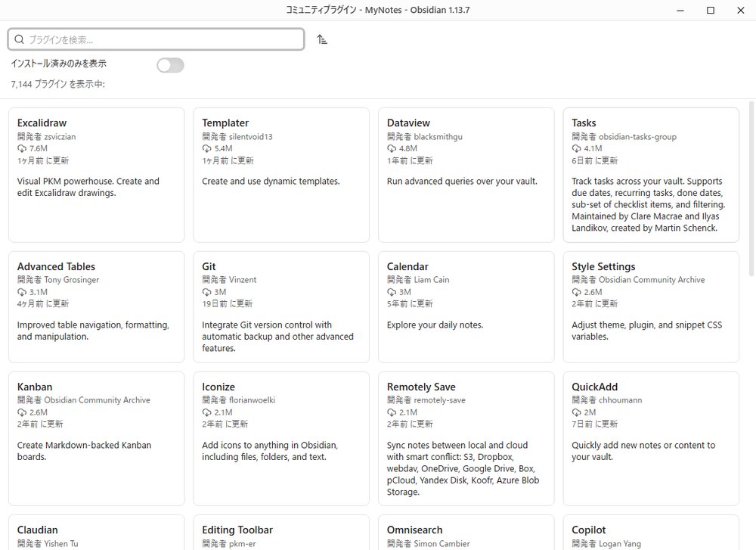
Task: Click Iconize's 2.1M download icon
Action: pyautogui.click(x=207, y=412)
